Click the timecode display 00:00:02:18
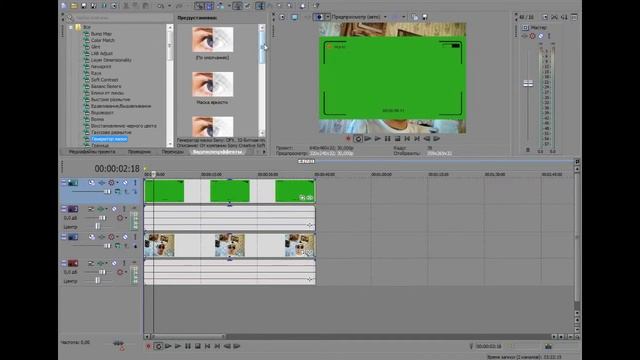 pos(117,169)
